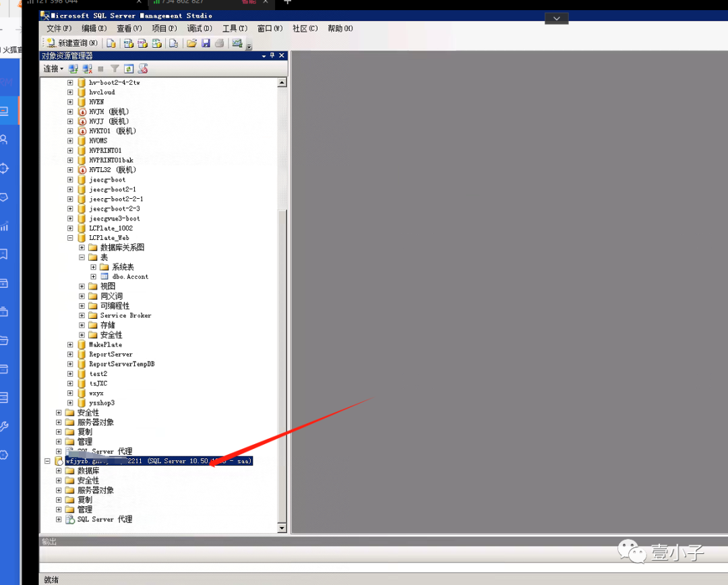Select the 同义词 folder
Image resolution: width=728 pixels, height=585 pixels.
[111, 297]
